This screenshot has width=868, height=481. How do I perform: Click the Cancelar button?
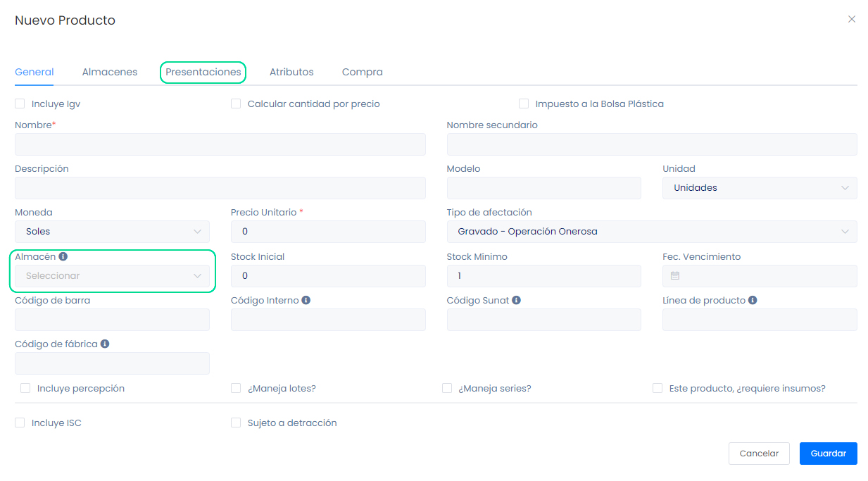click(759, 454)
